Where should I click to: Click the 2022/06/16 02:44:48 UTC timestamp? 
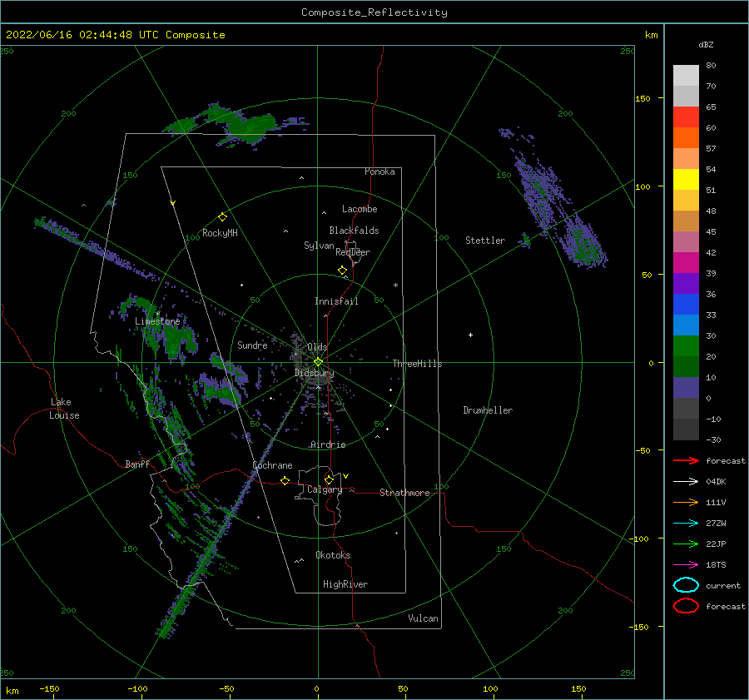pos(83,35)
